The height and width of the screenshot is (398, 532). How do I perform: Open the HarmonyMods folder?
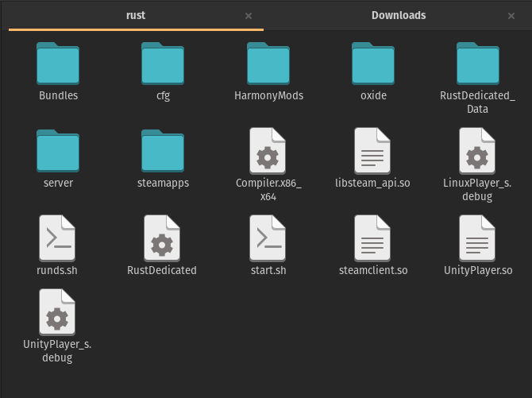268,64
